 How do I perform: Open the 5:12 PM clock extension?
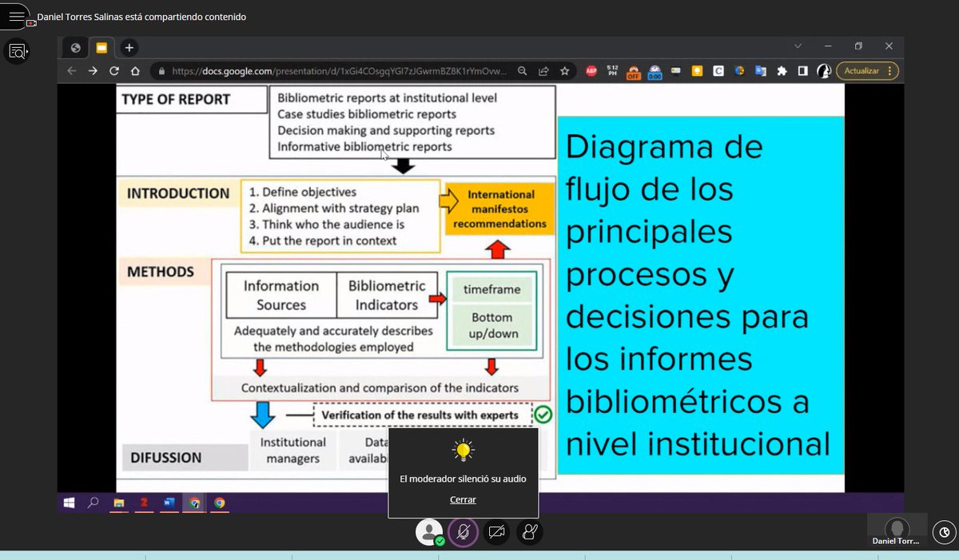612,71
